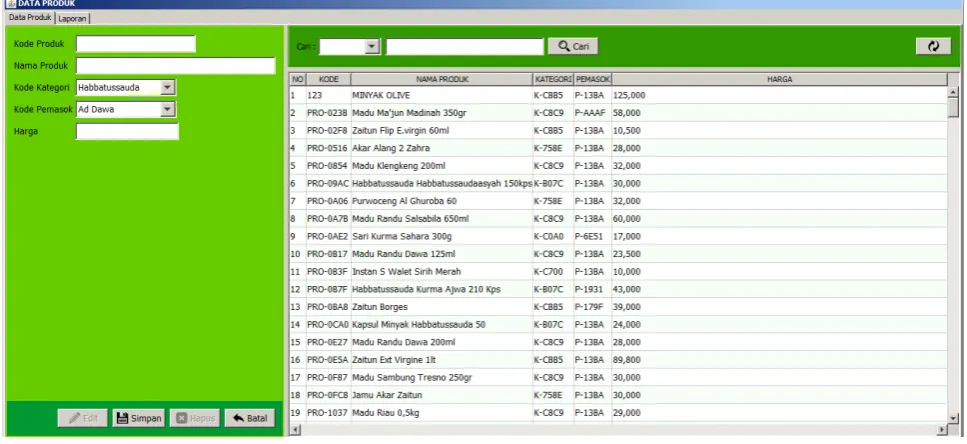Click the KODE column header
The width and height of the screenshot is (967, 444).
coord(329,80)
